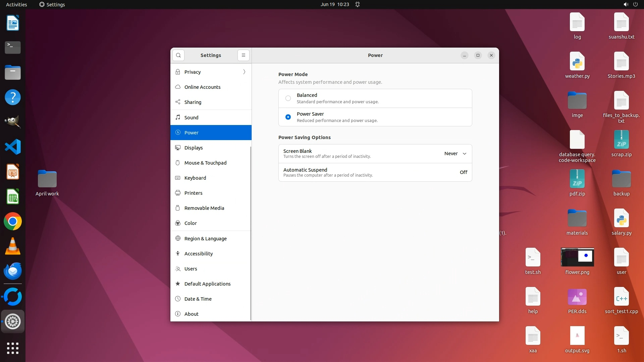
Task: Click the Accessibility icon in sidebar
Action: (178, 253)
